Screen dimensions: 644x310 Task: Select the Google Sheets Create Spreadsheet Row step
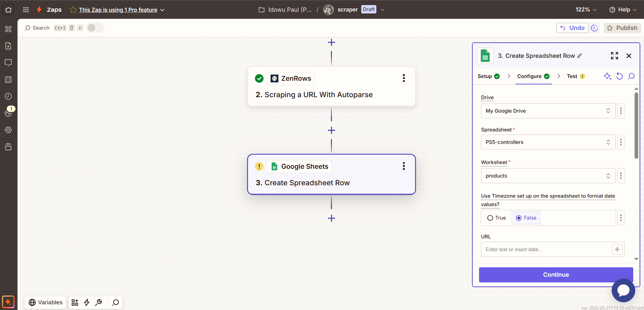[x=331, y=175]
